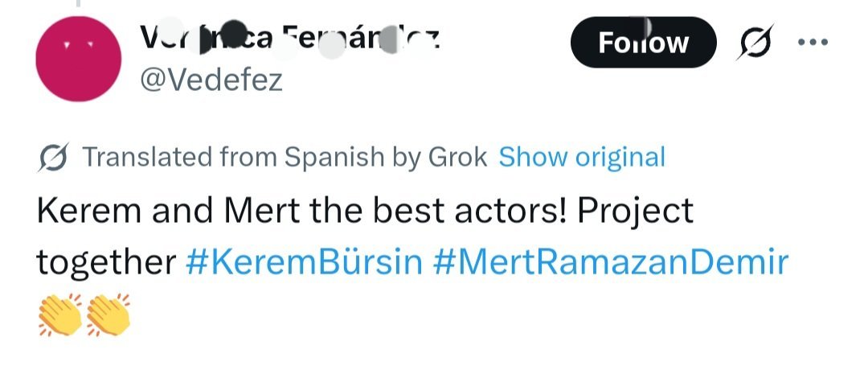Click the second clapping hands emoji

[108, 315]
